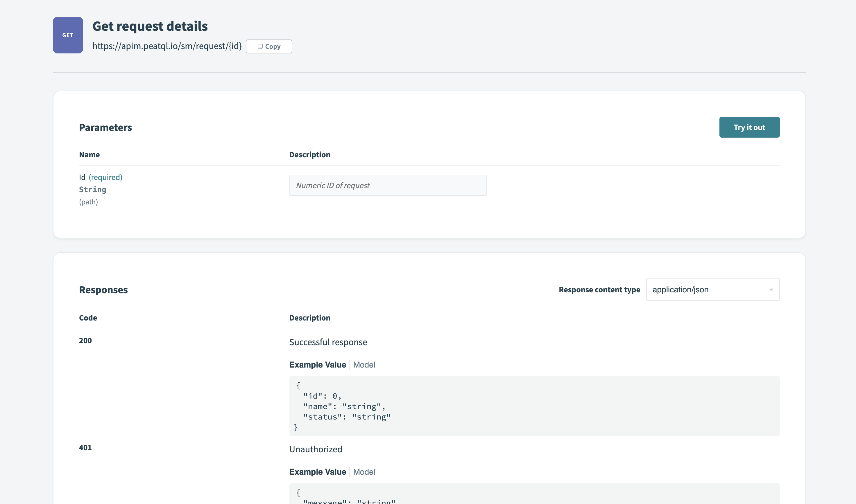Click the Try it out button
Screen dimensions: 856x504
(x=749, y=127)
